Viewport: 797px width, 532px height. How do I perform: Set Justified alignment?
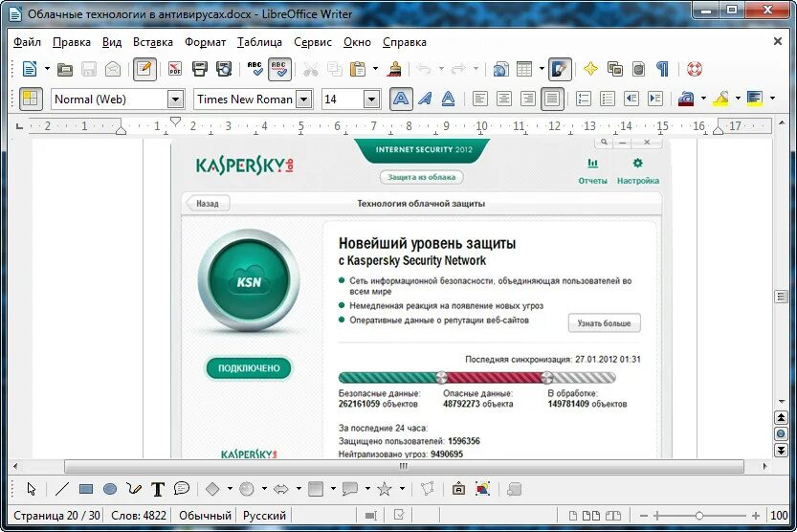point(552,99)
